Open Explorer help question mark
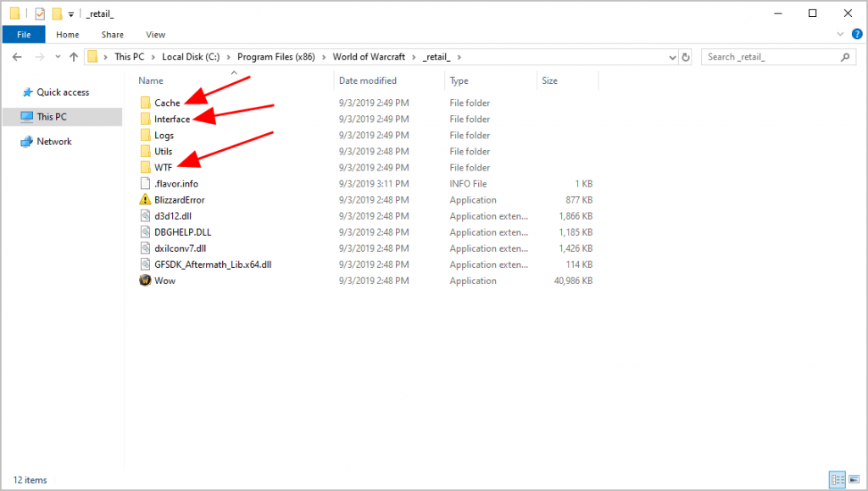 pyautogui.click(x=857, y=34)
